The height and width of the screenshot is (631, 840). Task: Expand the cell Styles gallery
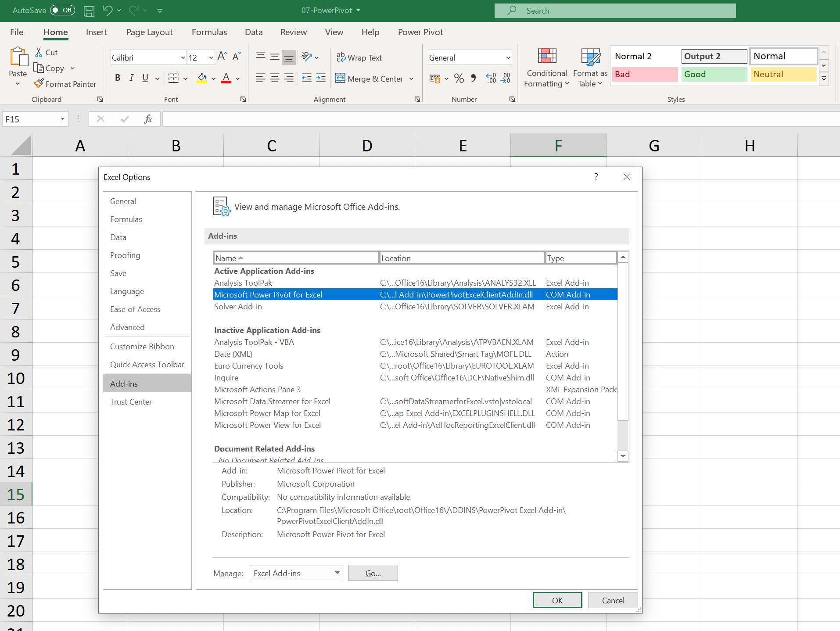824,79
